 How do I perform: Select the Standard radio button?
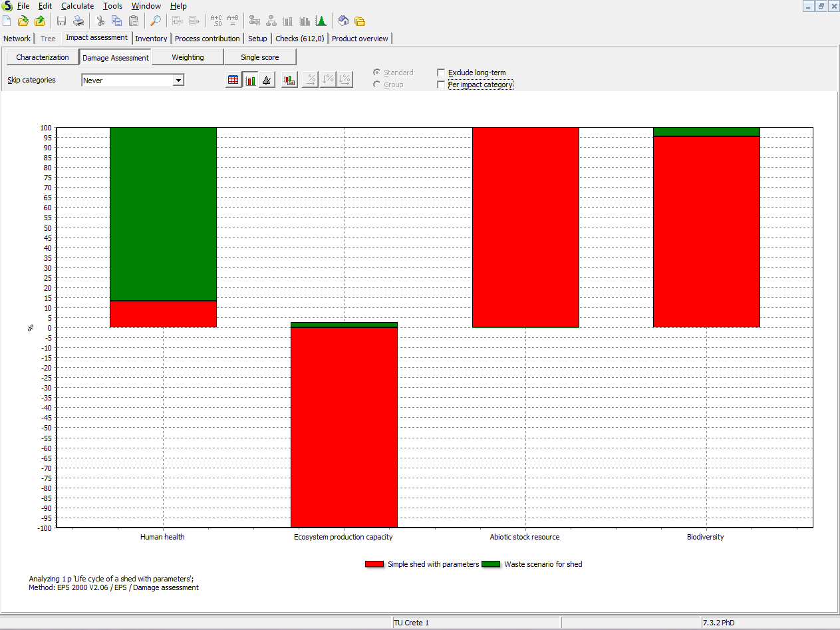pos(377,73)
